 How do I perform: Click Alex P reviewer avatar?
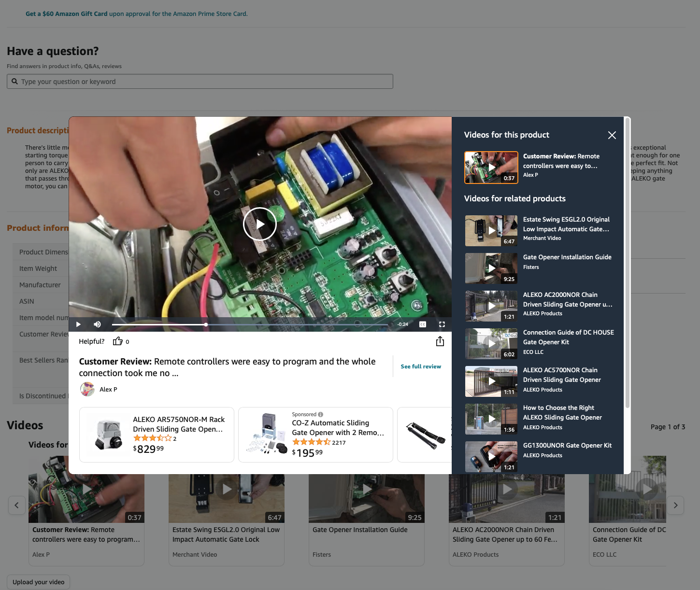coord(87,389)
